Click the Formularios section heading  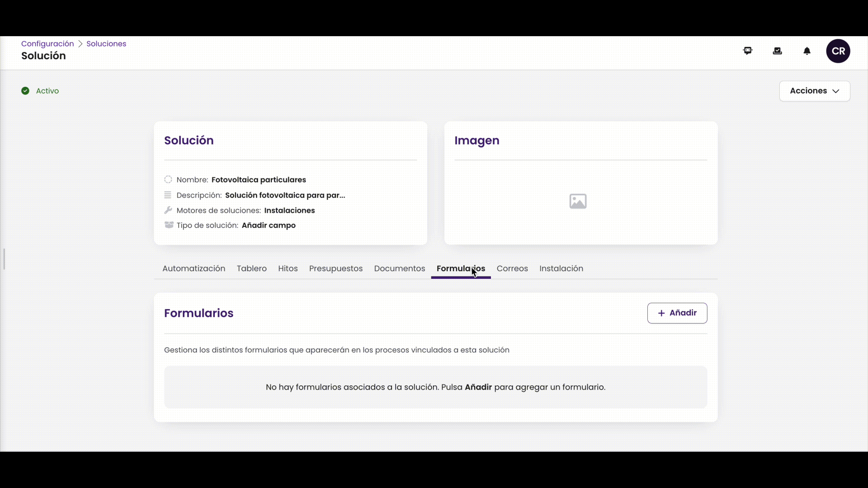198,313
